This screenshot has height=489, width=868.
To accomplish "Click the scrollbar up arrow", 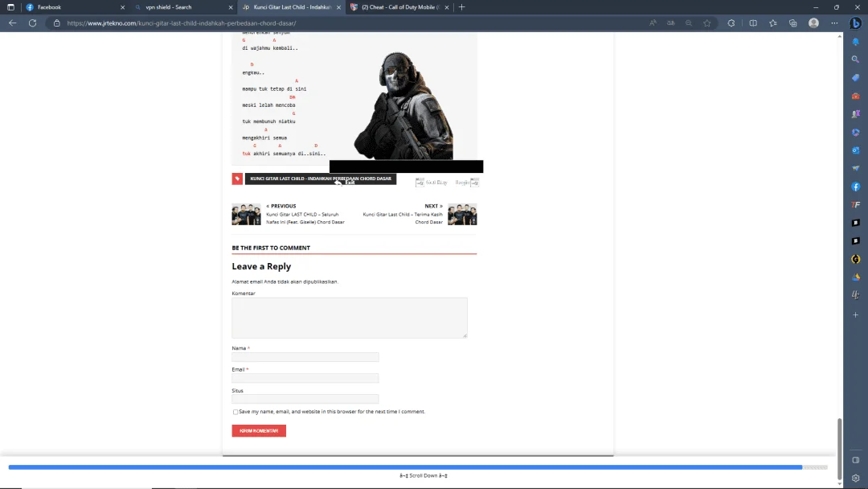I will pyautogui.click(x=839, y=36).
